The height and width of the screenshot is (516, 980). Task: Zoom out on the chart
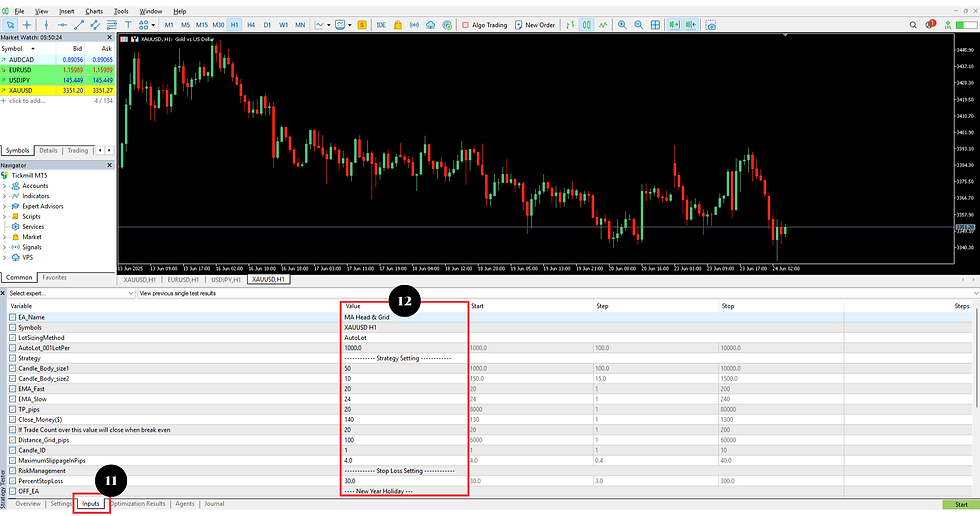[638, 25]
